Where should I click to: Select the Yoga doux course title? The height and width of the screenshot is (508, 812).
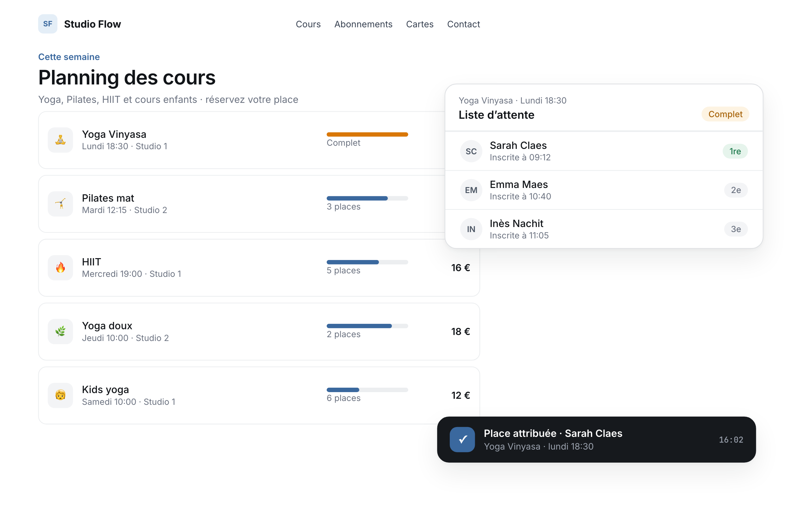pyautogui.click(x=107, y=326)
